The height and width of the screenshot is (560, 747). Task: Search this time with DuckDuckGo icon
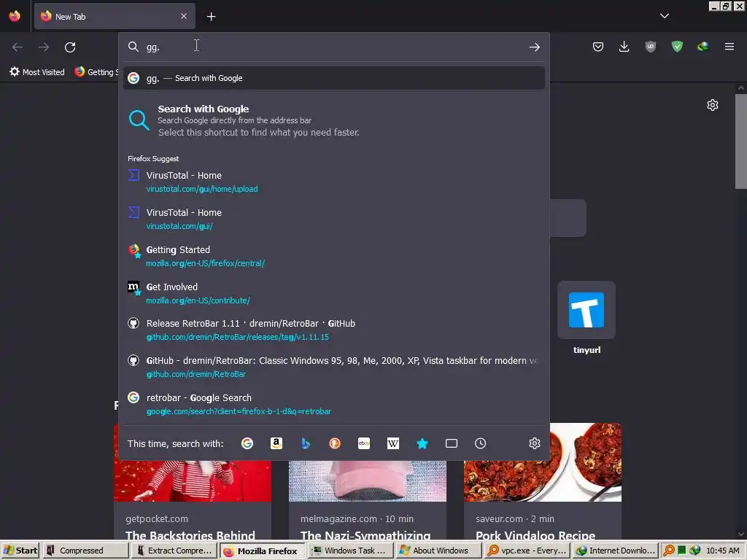coord(335,443)
